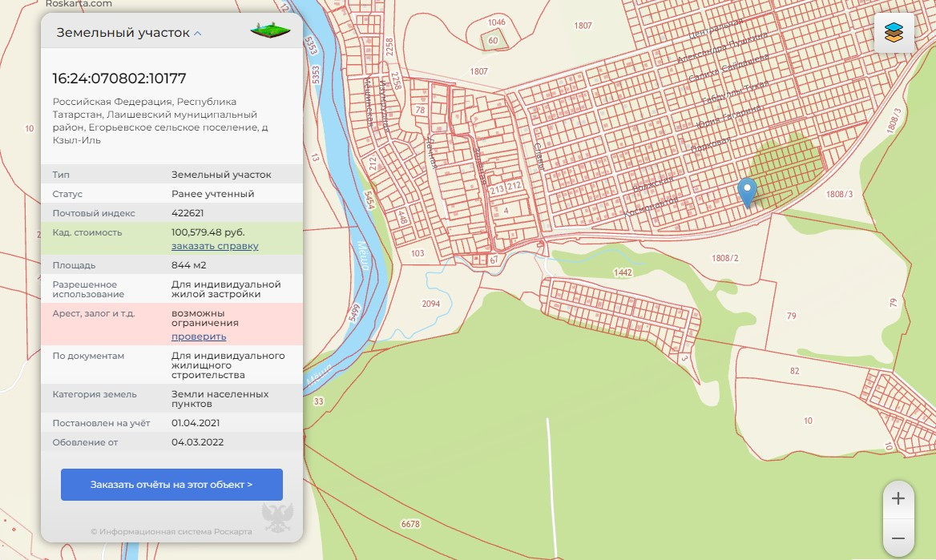Click the Roskarta.com label at top

coord(79,4)
